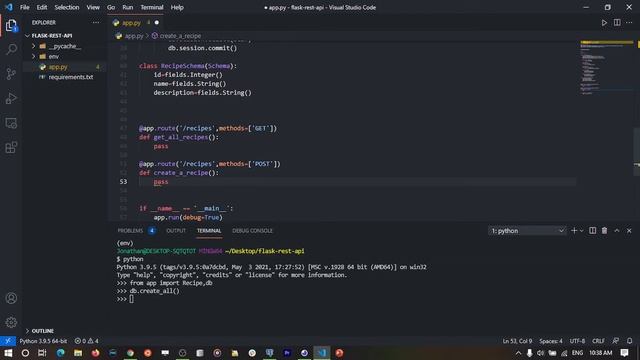Open the Windows Action Center
This screenshot has width=640, height=360.
[x=624, y=353]
